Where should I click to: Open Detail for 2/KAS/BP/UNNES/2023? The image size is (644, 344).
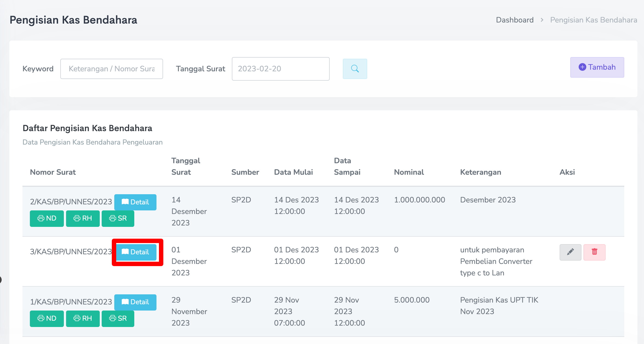135,202
